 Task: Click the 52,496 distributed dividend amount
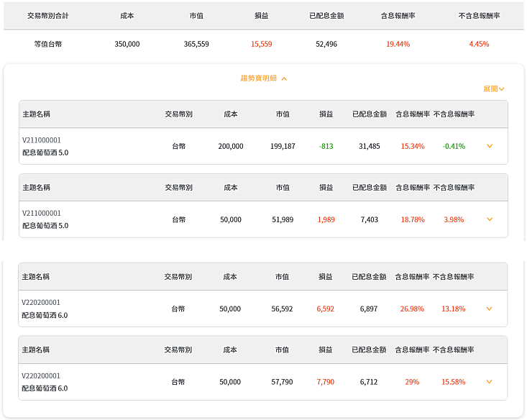point(326,44)
